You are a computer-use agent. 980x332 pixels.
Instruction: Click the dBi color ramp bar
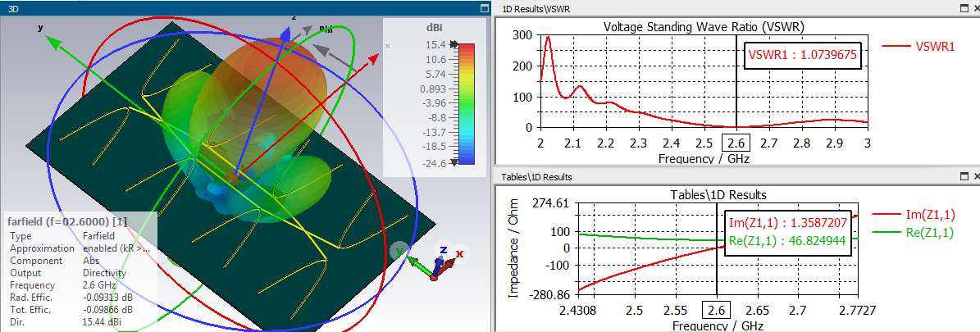point(467,103)
